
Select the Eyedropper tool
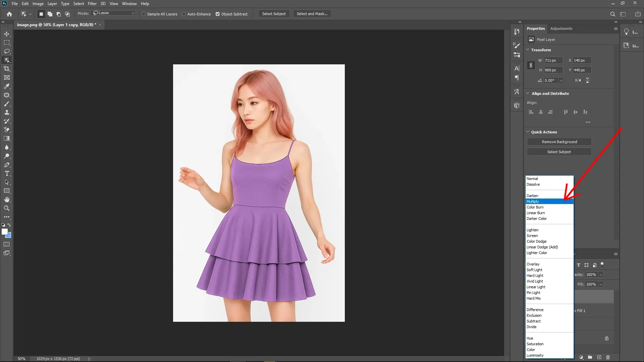point(7,86)
